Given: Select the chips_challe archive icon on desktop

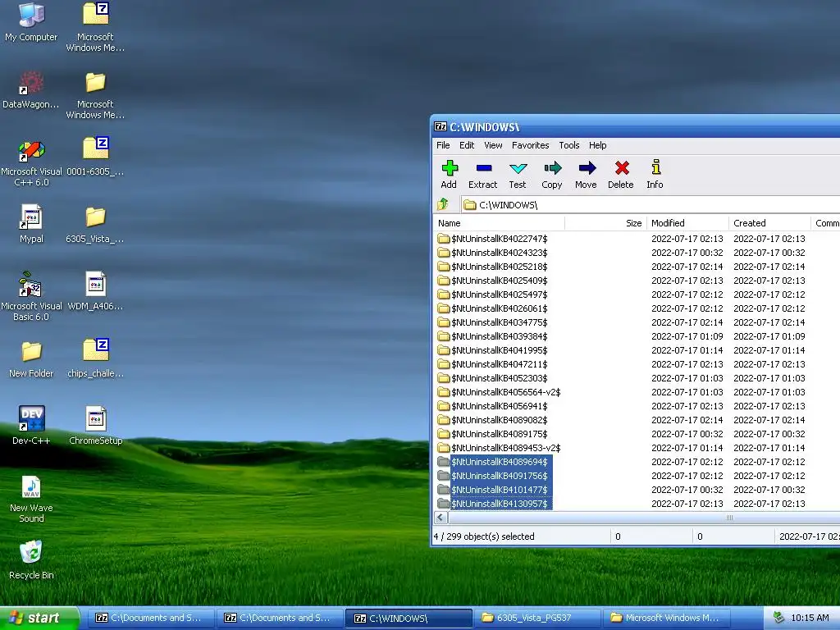Looking at the screenshot, I should (95, 358).
